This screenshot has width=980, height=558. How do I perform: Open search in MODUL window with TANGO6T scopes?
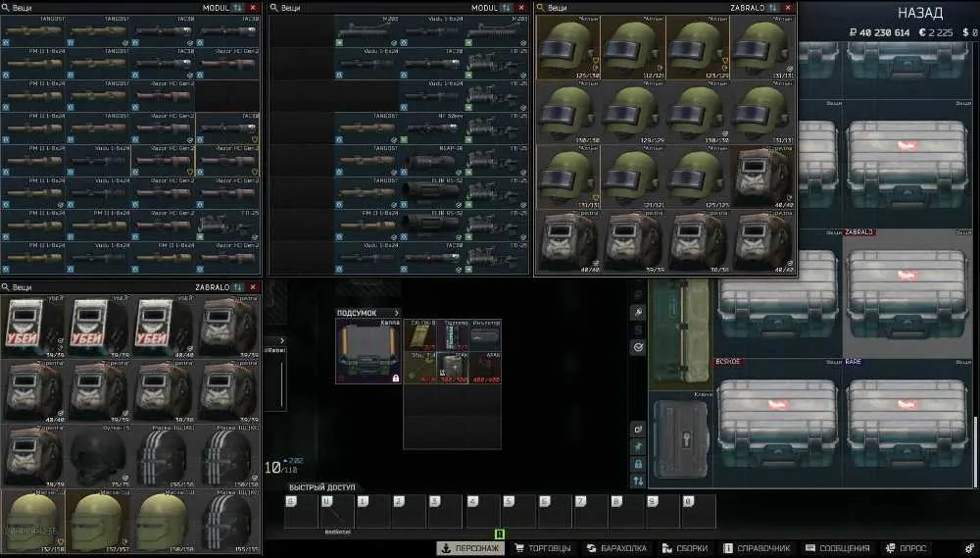tap(5, 8)
